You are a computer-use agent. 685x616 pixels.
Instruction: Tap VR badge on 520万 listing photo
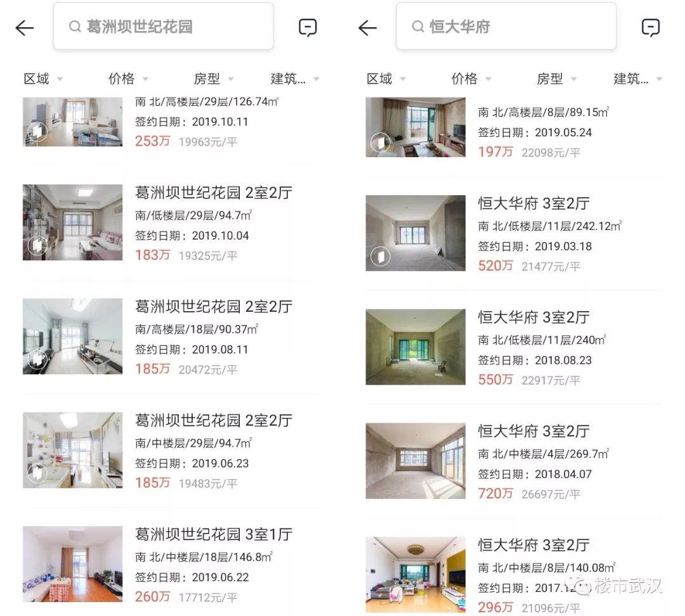click(381, 256)
